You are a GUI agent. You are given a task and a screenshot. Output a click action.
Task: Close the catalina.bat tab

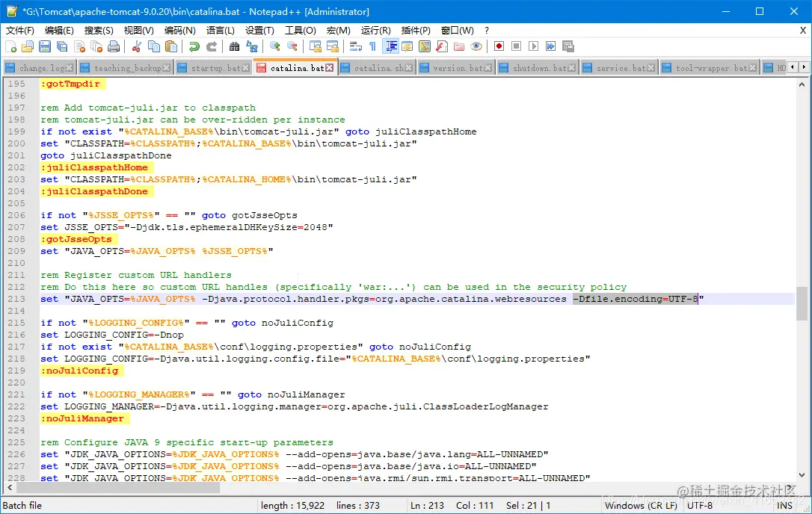[x=329, y=68]
